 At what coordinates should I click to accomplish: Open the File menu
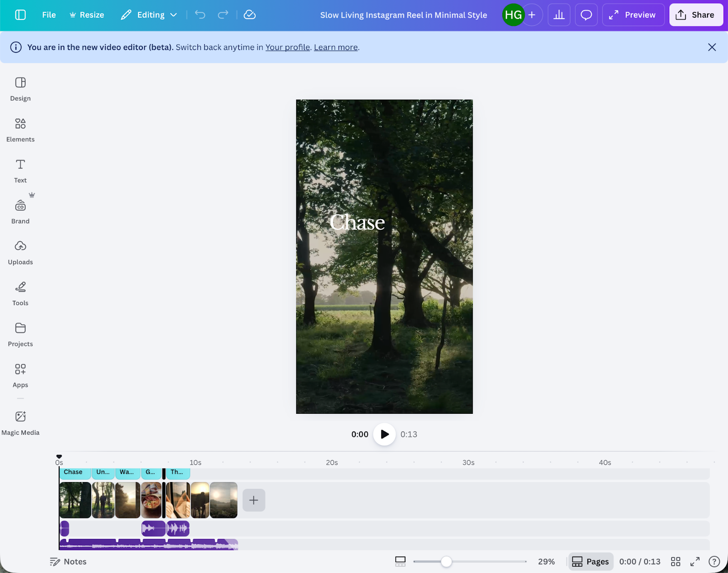pos(48,15)
